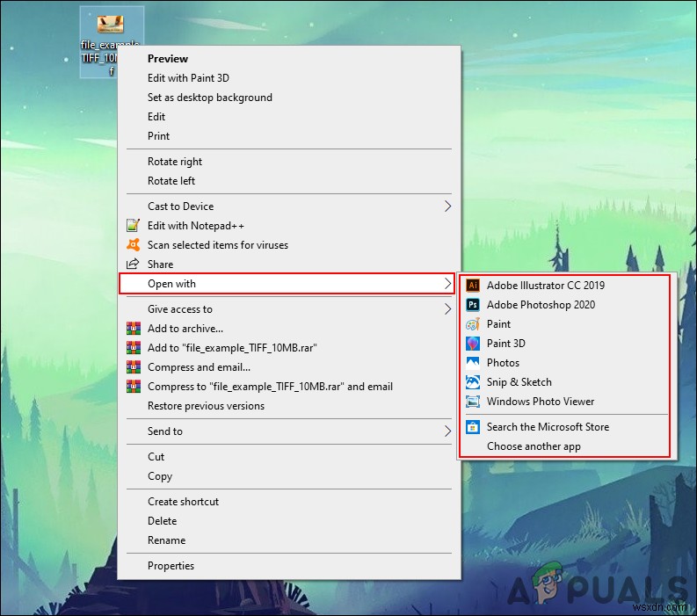
Task: Expand the Open with submenu arrow
Action: click(x=447, y=284)
